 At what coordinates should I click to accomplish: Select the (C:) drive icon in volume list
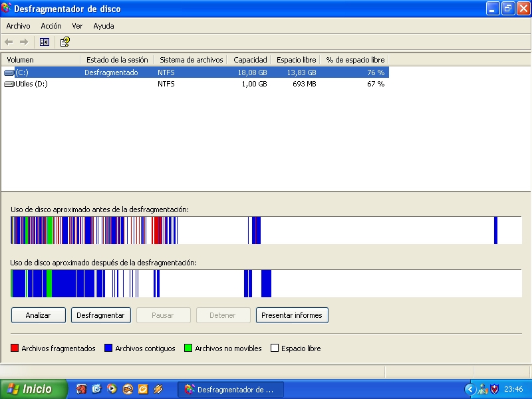[x=9, y=72]
